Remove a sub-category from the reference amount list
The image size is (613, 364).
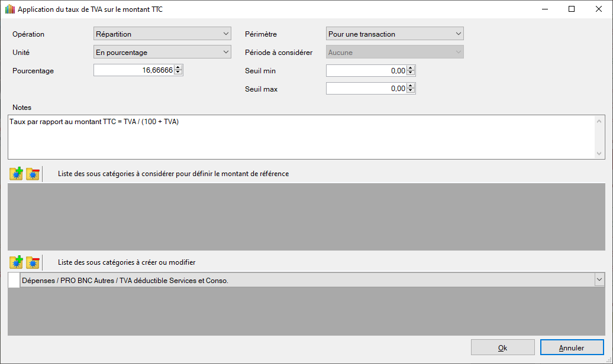click(x=33, y=174)
